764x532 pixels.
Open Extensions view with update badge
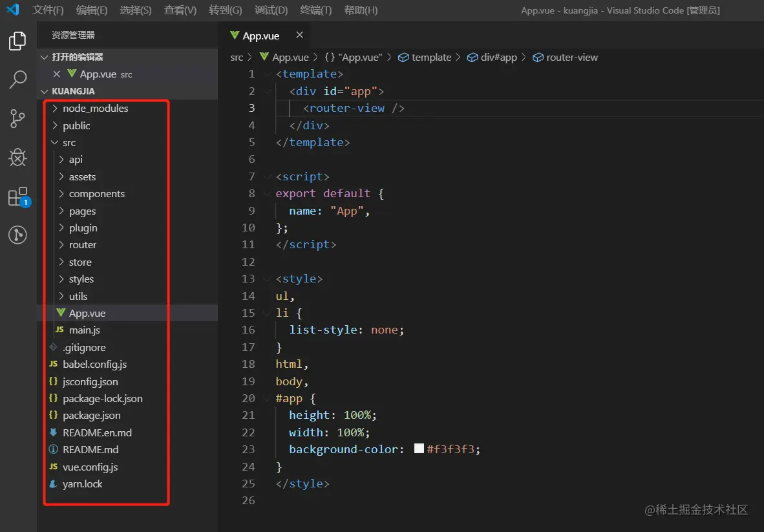pyautogui.click(x=19, y=197)
